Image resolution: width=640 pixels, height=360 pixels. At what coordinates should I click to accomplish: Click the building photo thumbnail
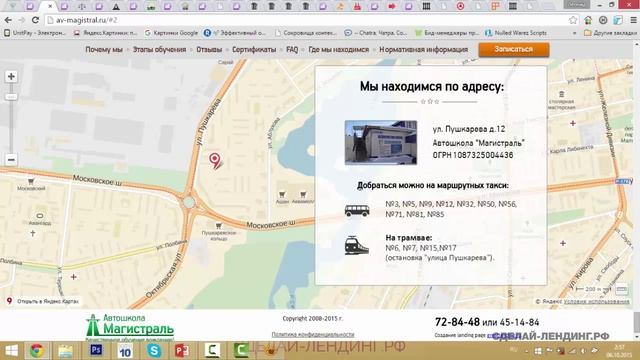click(381, 142)
